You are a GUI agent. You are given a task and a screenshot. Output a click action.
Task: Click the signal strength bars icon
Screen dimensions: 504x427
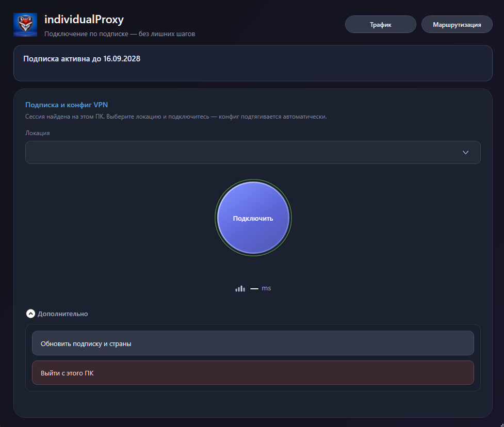click(240, 288)
